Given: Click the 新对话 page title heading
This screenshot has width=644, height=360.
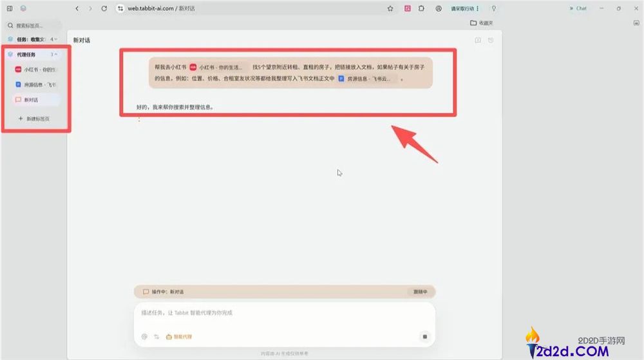Looking at the screenshot, I should coord(82,40).
